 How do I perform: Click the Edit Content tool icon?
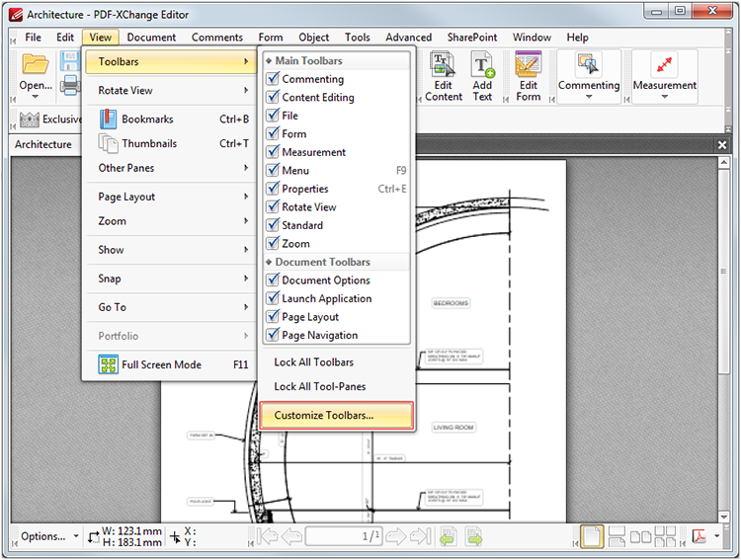(x=443, y=64)
